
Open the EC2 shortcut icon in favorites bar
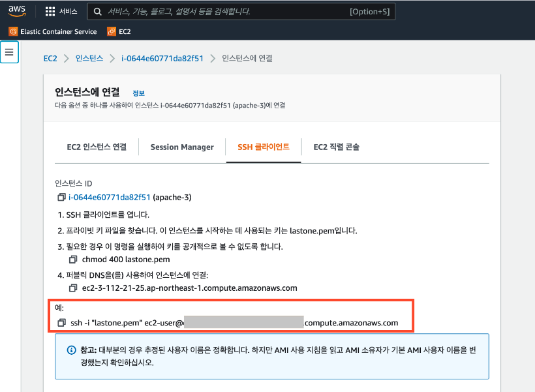[112, 31]
